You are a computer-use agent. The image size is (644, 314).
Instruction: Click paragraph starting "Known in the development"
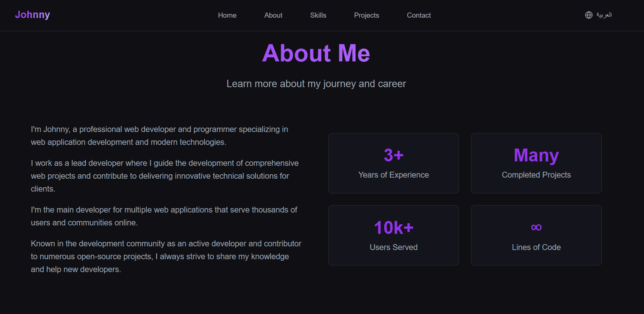point(166,256)
